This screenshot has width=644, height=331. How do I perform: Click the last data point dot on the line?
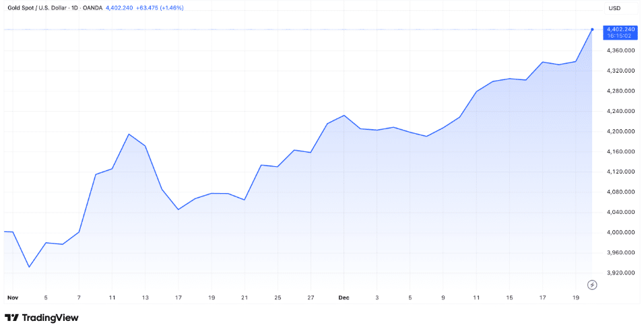pyautogui.click(x=592, y=30)
